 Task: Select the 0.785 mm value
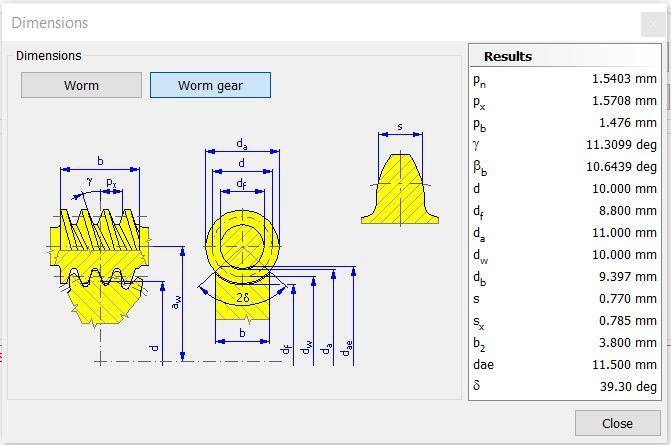[627, 320]
